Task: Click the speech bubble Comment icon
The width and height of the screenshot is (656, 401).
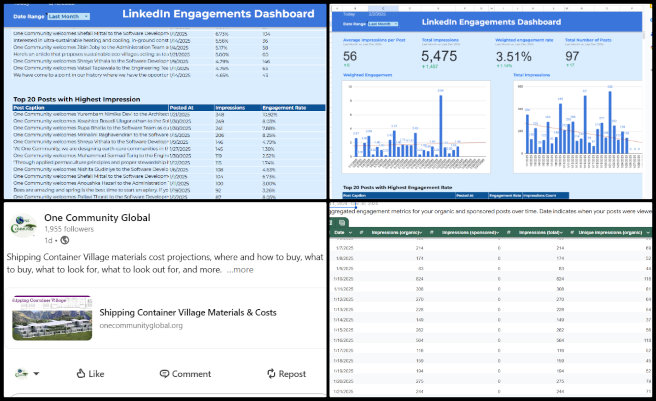Action: [x=164, y=373]
